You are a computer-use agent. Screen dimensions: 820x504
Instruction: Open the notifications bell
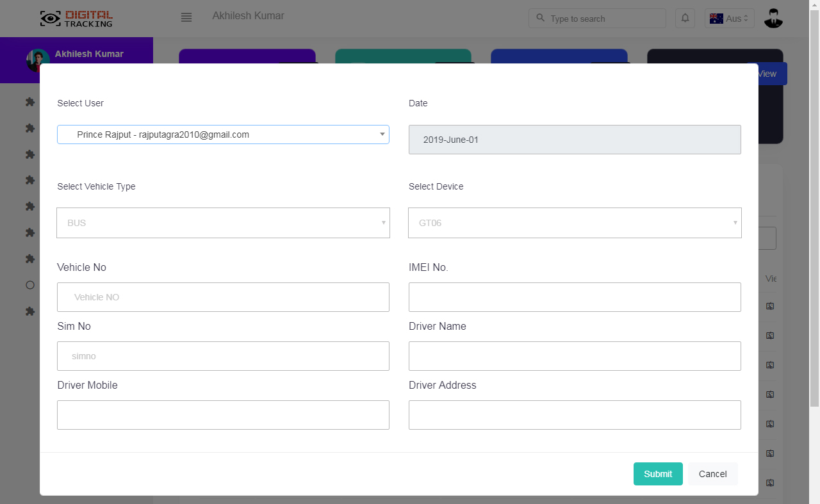[x=685, y=18]
